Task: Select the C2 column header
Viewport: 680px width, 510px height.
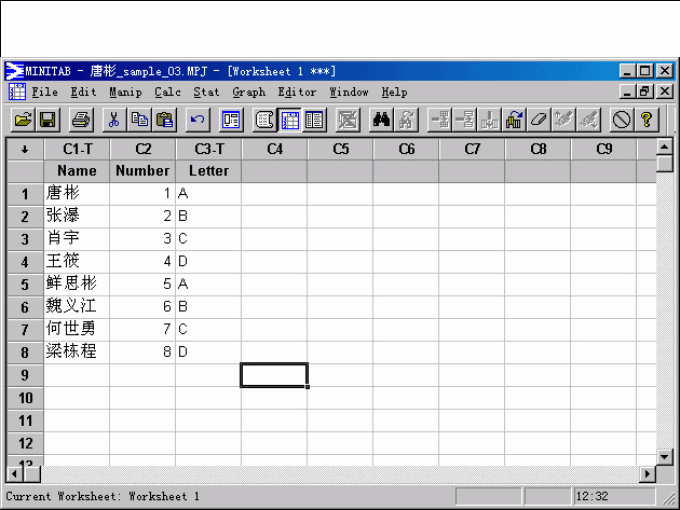Action: pos(142,149)
